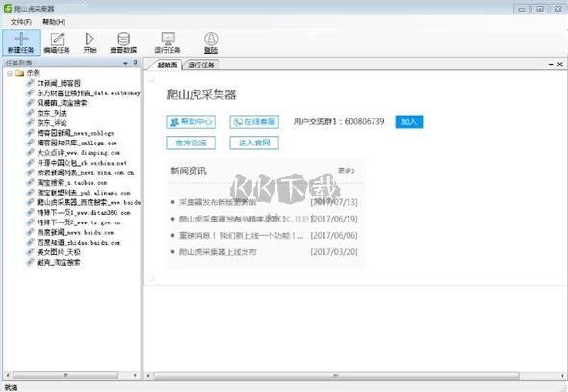This screenshot has height=392, width=568.
Task: Collapse the 示例 folder tree node
Action: pyautogui.click(x=10, y=73)
